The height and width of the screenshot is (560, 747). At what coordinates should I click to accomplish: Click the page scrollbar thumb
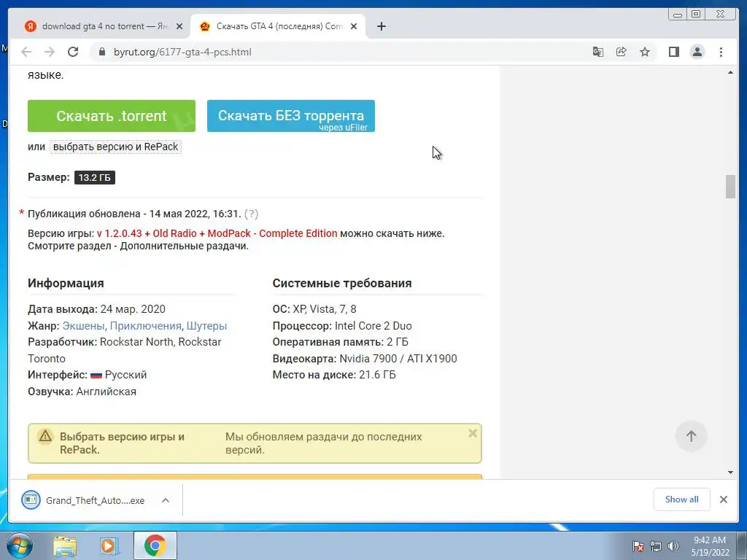pos(730,186)
